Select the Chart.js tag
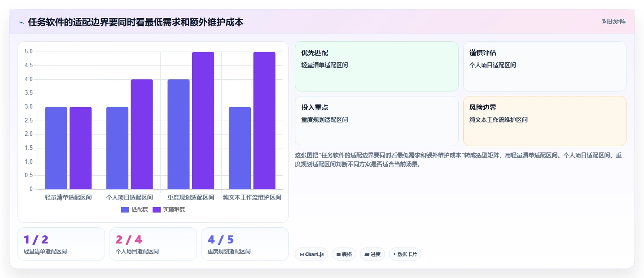This screenshot has width=644, height=278. [x=311, y=254]
